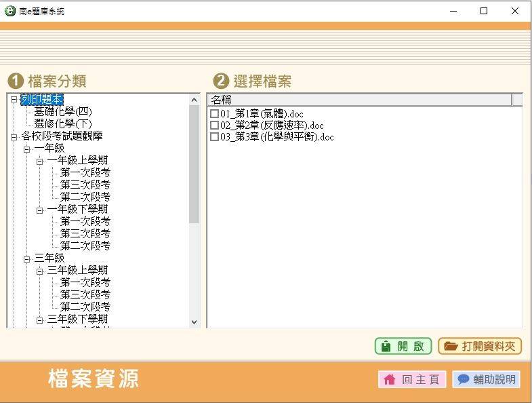Select 第一次段考 under 一年級下學期
The image size is (532, 403).
point(85,222)
